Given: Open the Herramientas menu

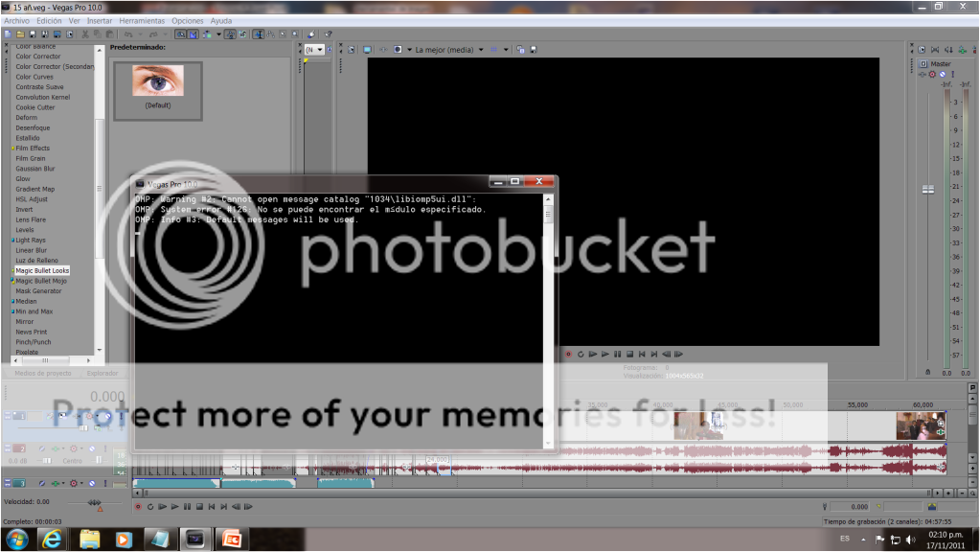Looking at the screenshot, I should tap(142, 21).
